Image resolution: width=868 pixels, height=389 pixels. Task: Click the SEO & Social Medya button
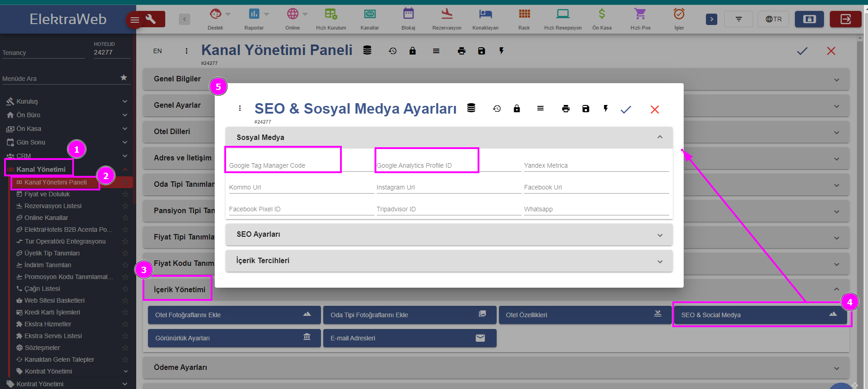[759, 315]
